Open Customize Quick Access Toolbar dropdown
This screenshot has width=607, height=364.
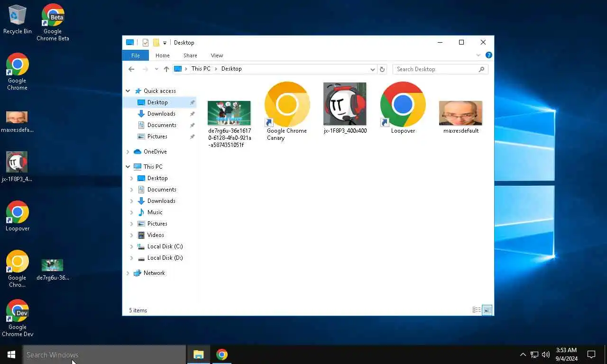[x=165, y=43]
